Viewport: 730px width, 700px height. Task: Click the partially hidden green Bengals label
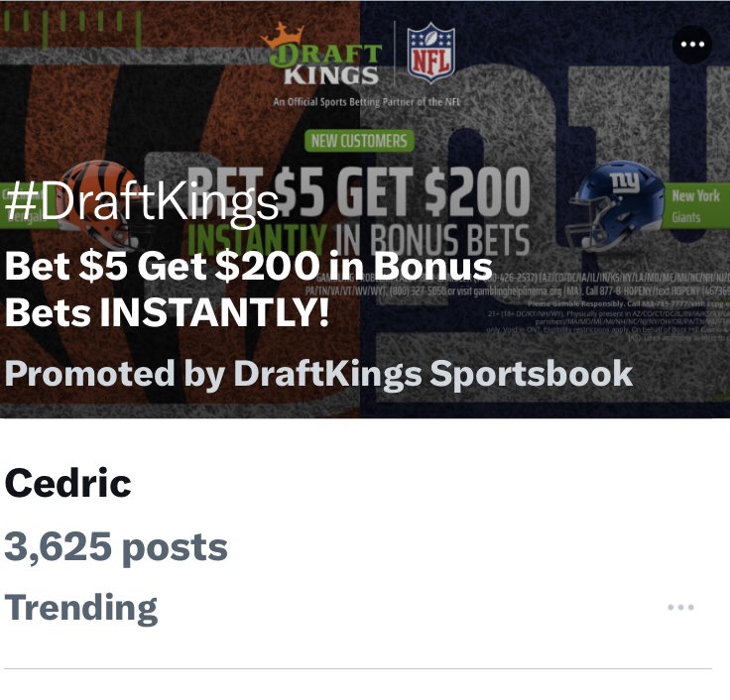(29, 205)
